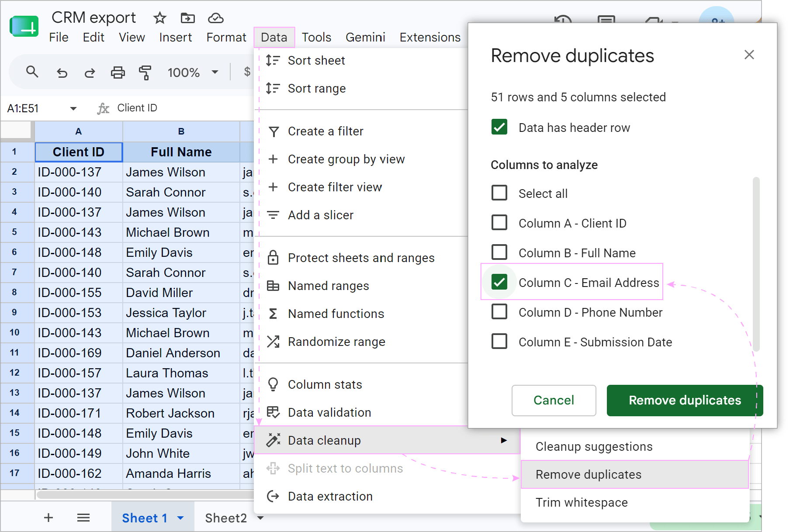Open the Insert menu
793x532 pixels.
point(176,38)
